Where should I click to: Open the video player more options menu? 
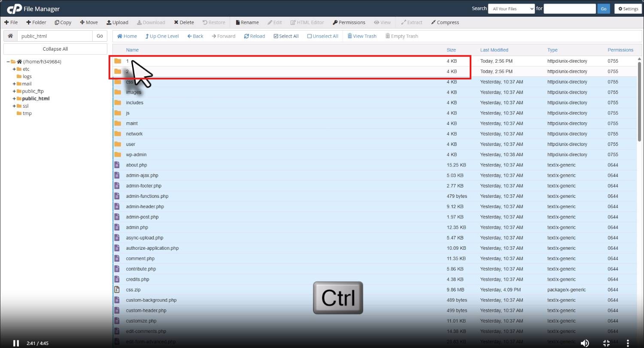628,343
